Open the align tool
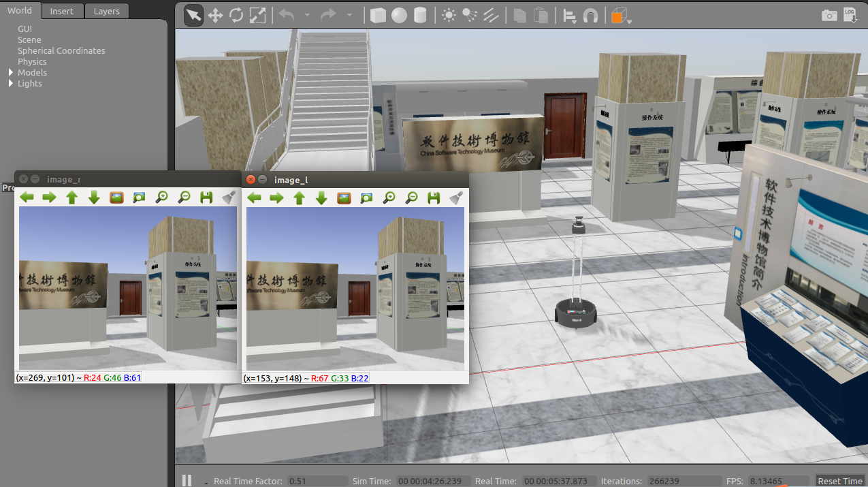868x487 pixels. tap(570, 16)
